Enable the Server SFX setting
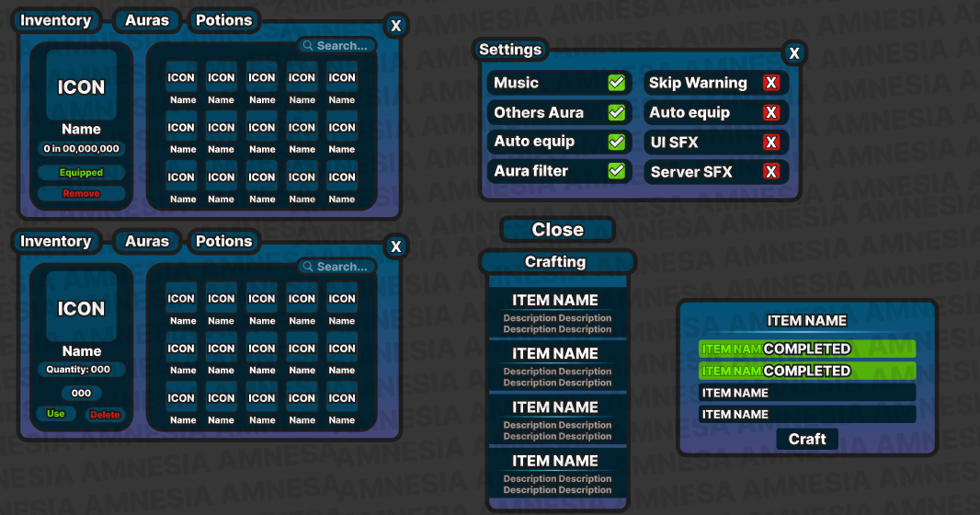This screenshot has height=515, width=980. (771, 171)
